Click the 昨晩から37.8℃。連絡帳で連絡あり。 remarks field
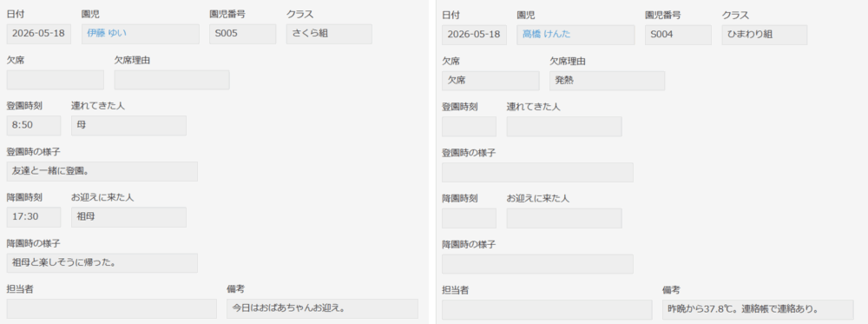The height and width of the screenshot is (324, 868). (758, 310)
